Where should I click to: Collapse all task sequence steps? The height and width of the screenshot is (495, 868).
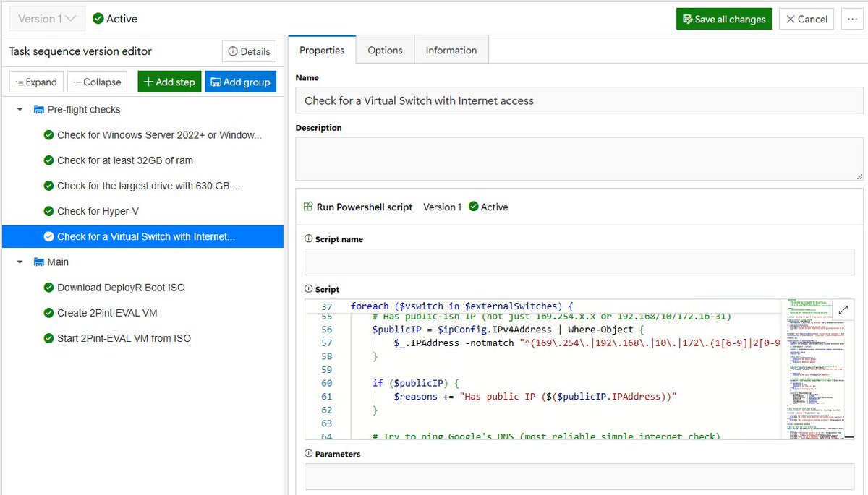(x=98, y=82)
